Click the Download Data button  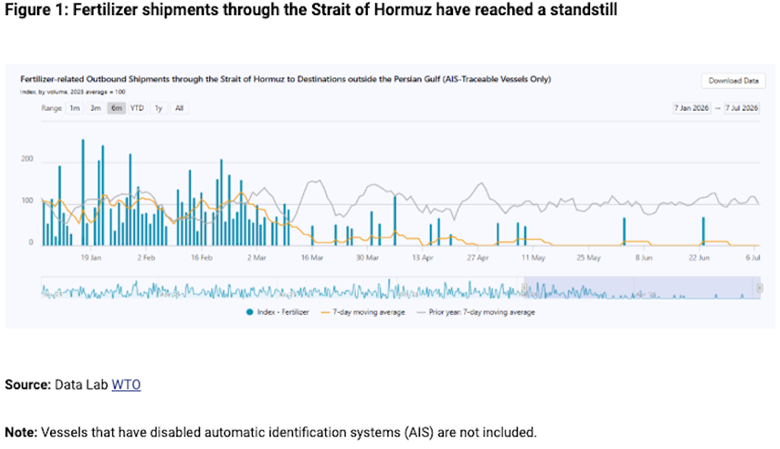pos(733,81)
